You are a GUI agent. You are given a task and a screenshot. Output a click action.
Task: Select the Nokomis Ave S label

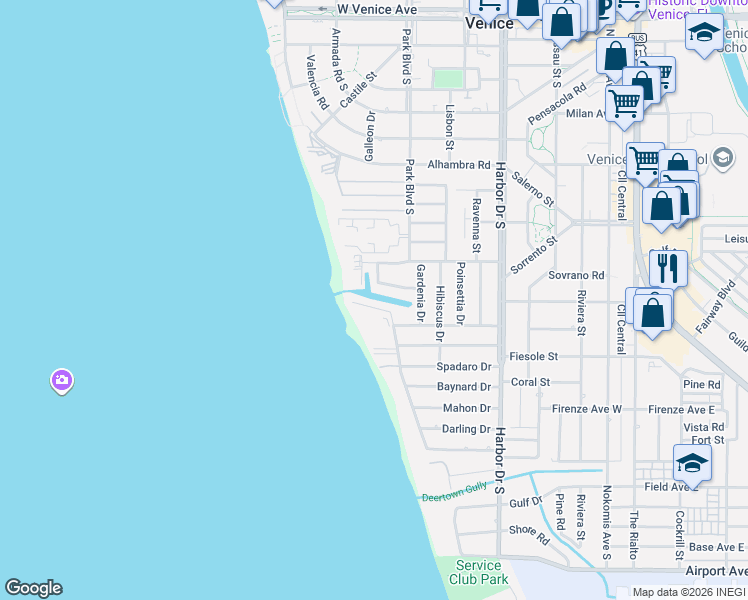pyautogui.click(x=606, y=522)
